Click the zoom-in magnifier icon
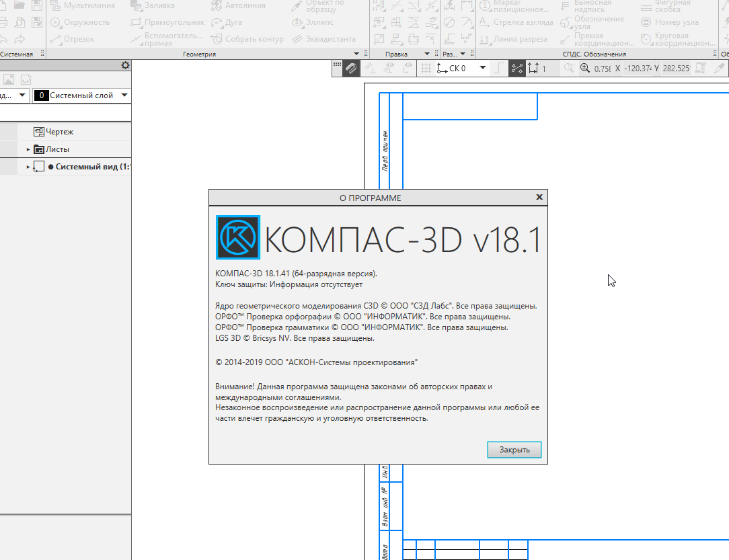The image size is (729, 560). pos(585,69)
